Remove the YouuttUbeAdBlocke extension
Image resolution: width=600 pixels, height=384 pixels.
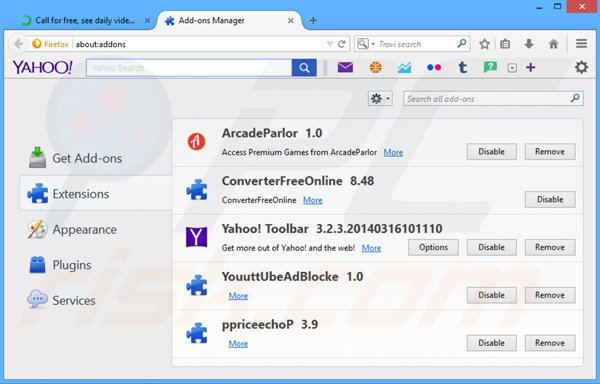pos(550,295)
